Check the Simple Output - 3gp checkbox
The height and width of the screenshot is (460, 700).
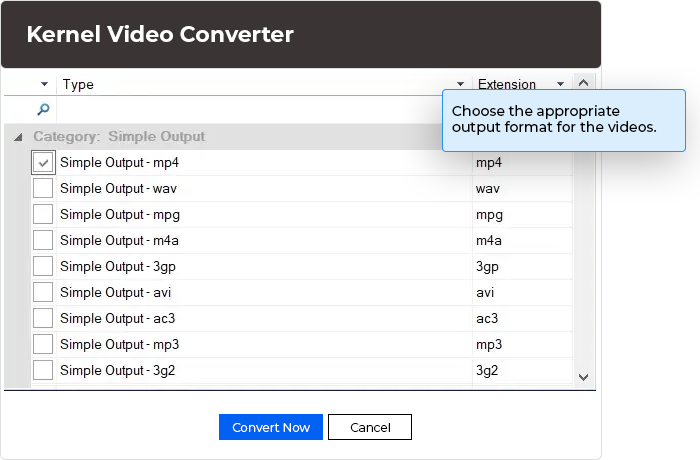pos(43,266)
